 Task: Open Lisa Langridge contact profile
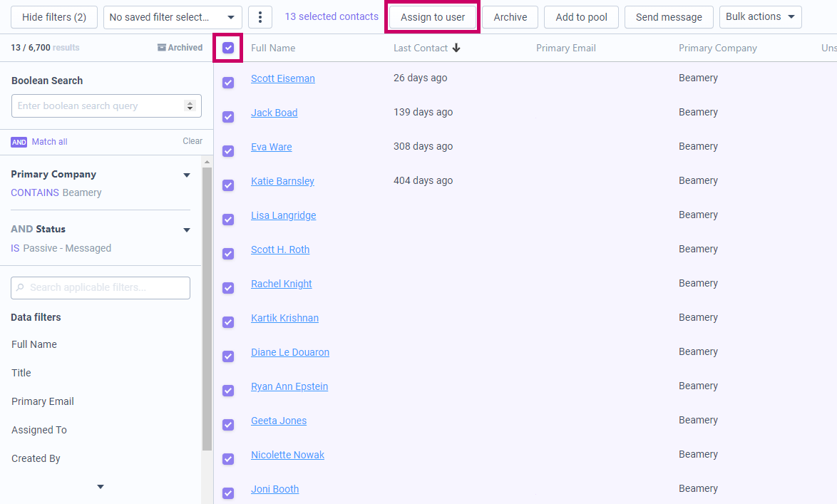[284, 215]
